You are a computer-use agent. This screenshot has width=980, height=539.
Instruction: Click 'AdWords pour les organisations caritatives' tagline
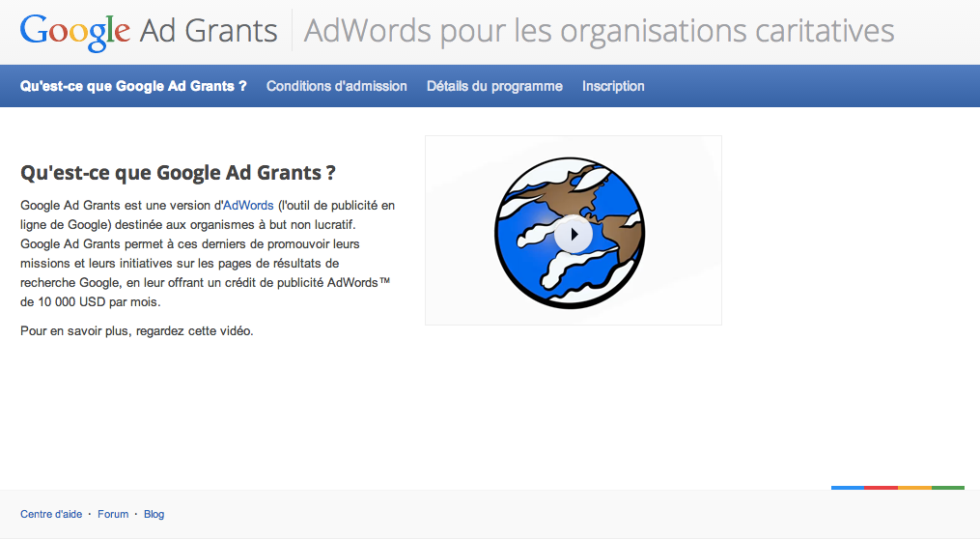[599, 31]
